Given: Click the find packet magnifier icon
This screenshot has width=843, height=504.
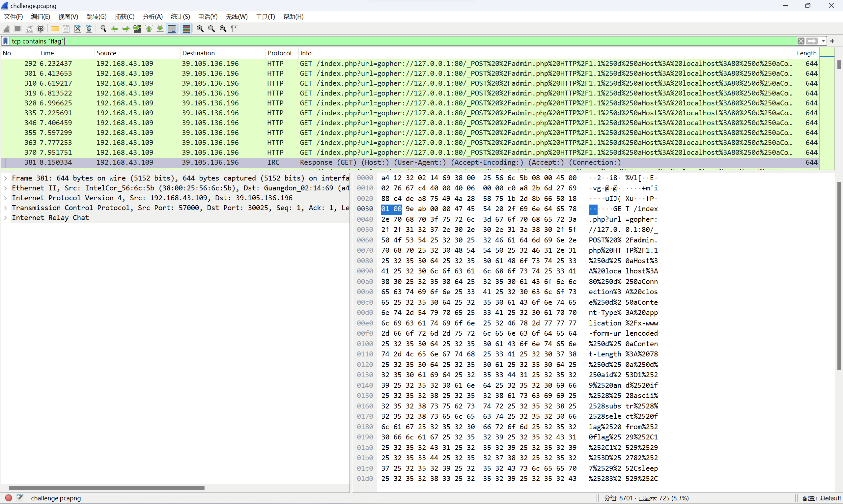Looking at the screenshot, I should point(103,29).
